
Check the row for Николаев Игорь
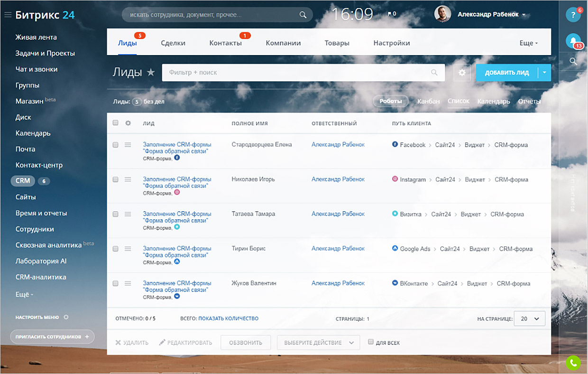pyautogui.click(x=115, y=179)
